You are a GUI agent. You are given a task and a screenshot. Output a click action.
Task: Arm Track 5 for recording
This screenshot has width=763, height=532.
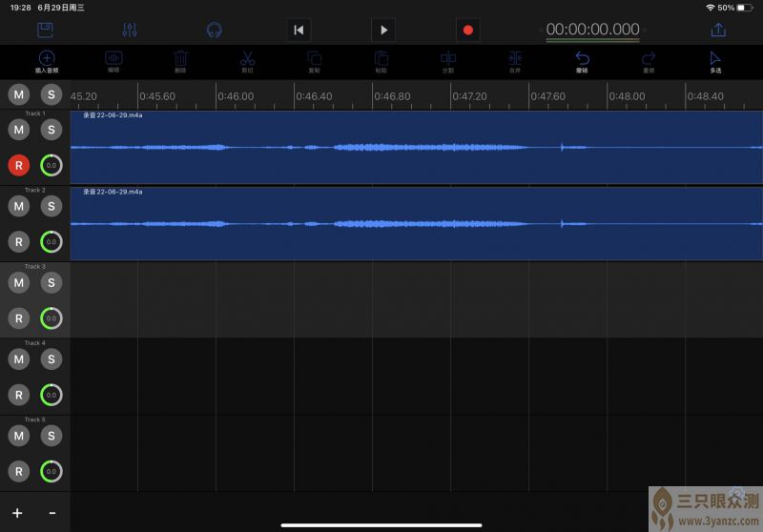(x=19, y=471)
